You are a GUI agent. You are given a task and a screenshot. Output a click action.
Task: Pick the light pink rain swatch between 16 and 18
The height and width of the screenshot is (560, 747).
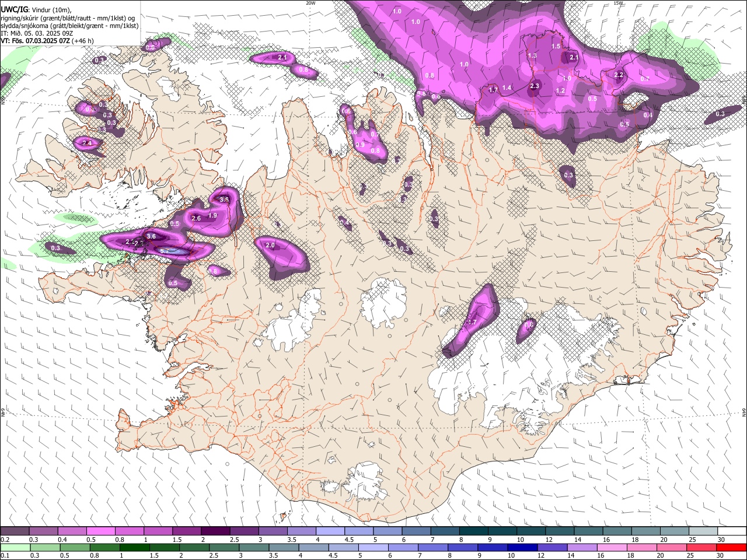(x=612, y=548)
